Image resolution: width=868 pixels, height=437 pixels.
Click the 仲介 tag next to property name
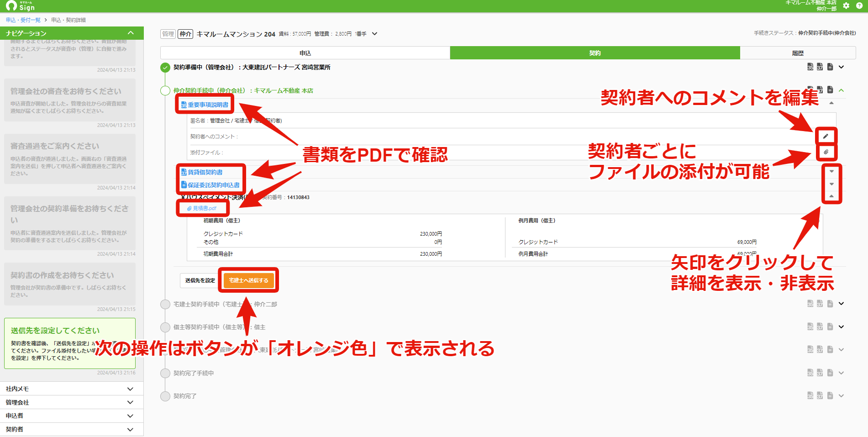pyautogui.click(x=185, y=34)
